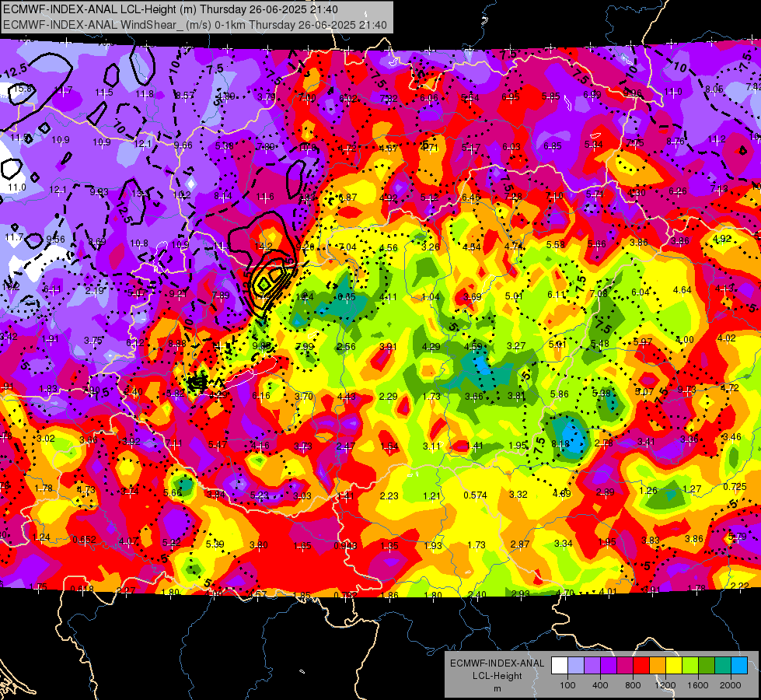The width and height of the screenshot is (761, 700).
Task: Click the grid value 2.87
Action: (x=519, y=544)
